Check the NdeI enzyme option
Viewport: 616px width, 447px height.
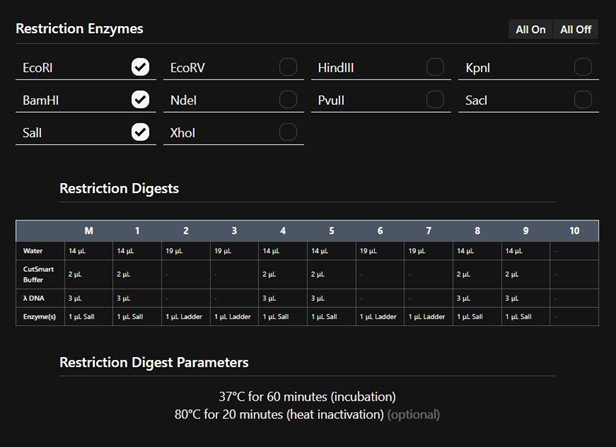(x=288, y=100)
